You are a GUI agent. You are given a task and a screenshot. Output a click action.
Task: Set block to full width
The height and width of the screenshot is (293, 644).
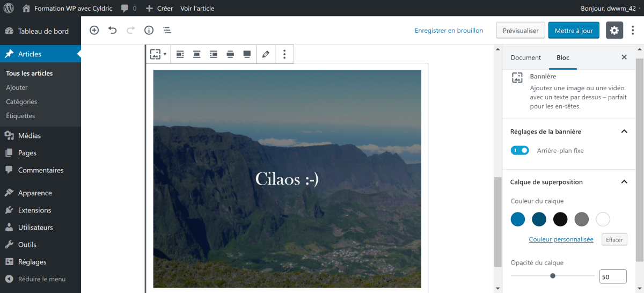click(x=247, y=54)
